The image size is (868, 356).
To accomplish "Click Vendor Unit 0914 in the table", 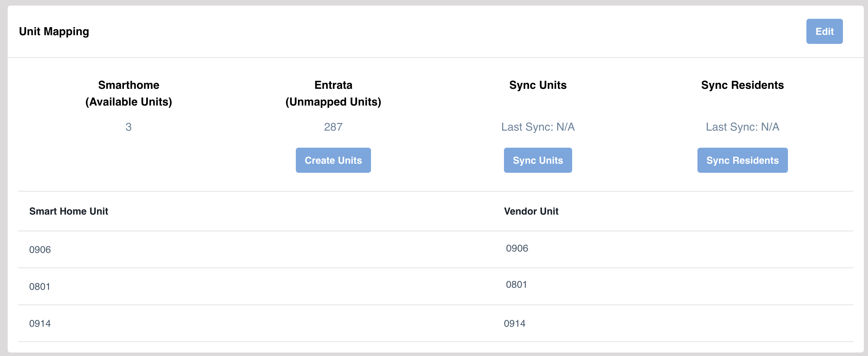I will tap(515, 323).
